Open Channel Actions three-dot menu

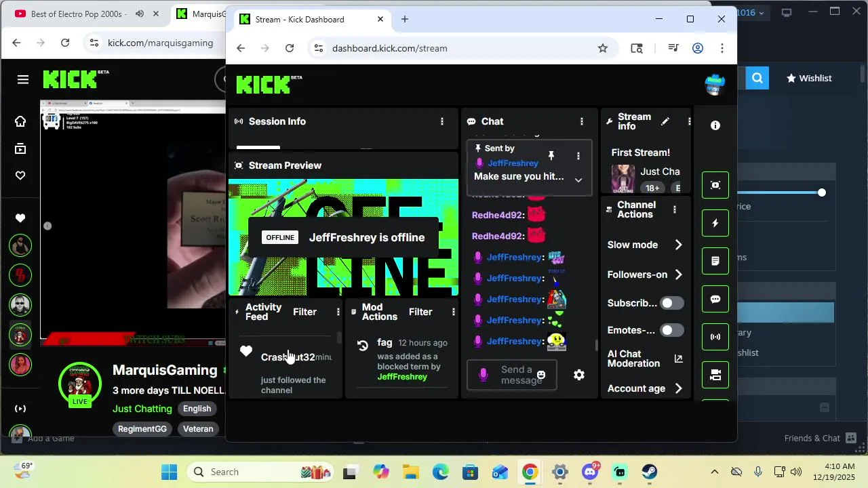[675, 209]
